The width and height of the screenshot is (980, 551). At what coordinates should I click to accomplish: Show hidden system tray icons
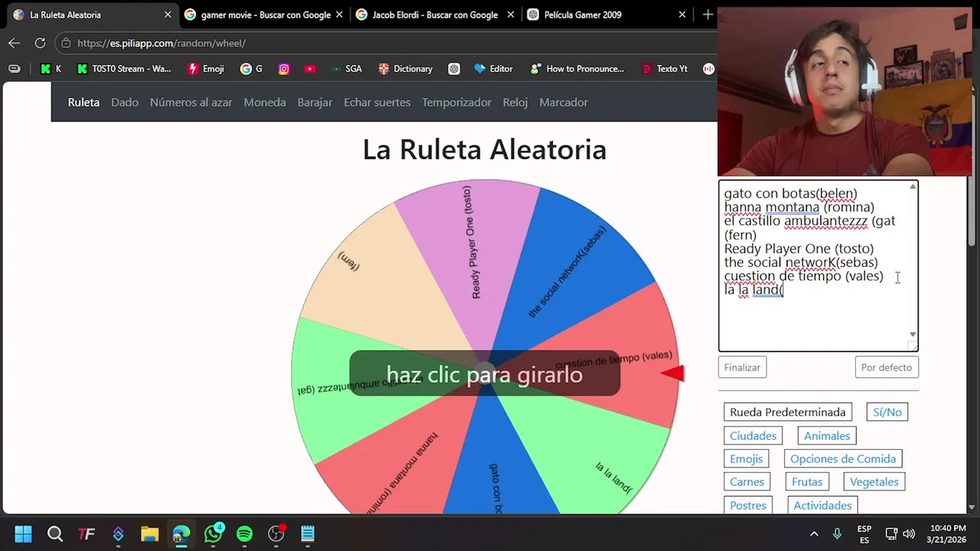(814, 533)
